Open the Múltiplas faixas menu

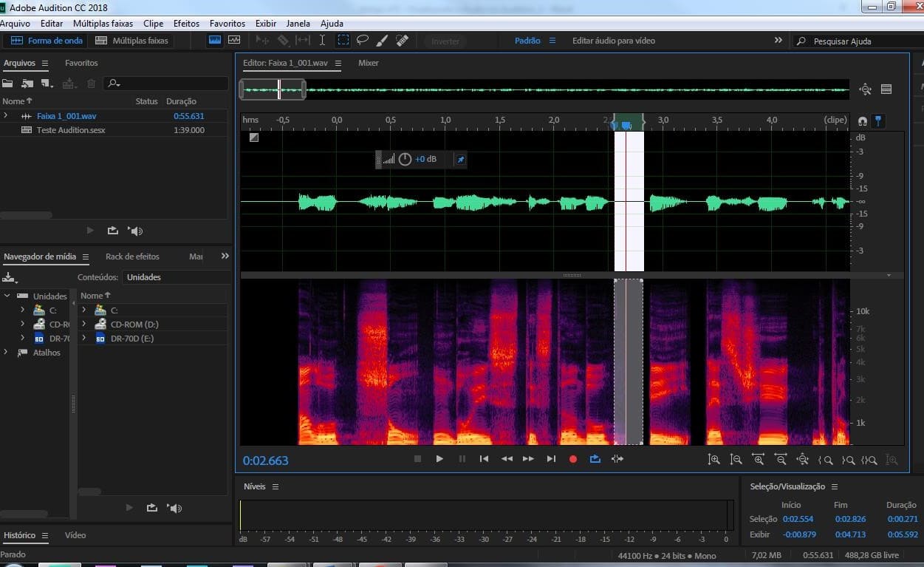(103, 24)
